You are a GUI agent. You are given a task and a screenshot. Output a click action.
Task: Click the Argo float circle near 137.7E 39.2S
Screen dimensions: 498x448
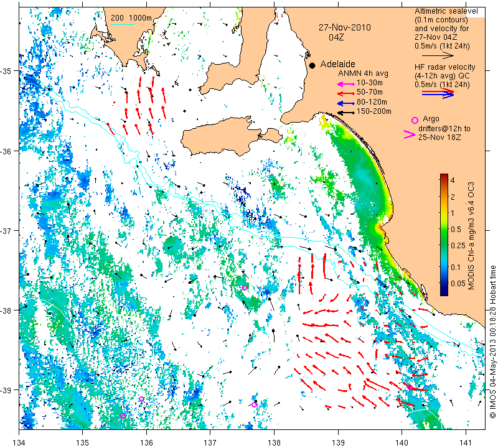point(254,404)
